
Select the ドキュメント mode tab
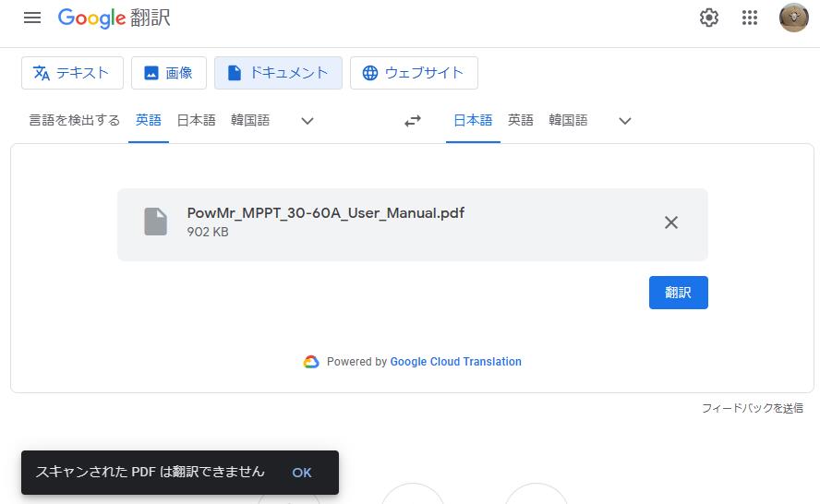[x=278, y=73]
